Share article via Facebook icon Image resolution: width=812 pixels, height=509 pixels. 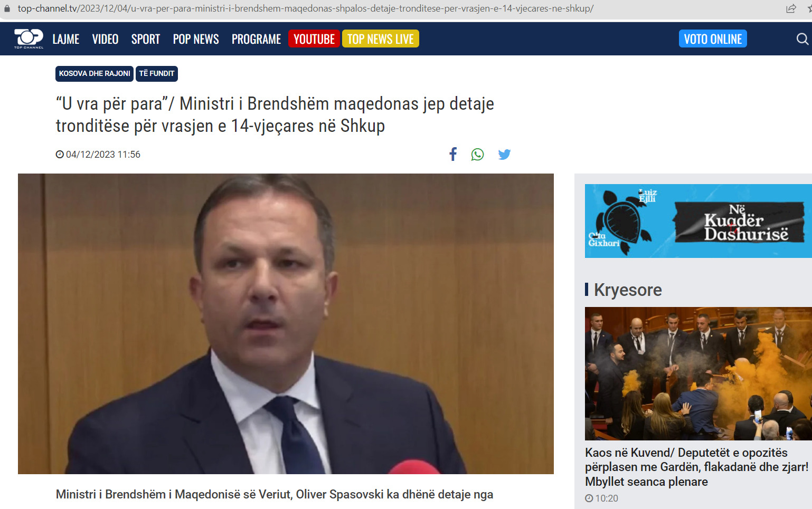tap(453, 154)
